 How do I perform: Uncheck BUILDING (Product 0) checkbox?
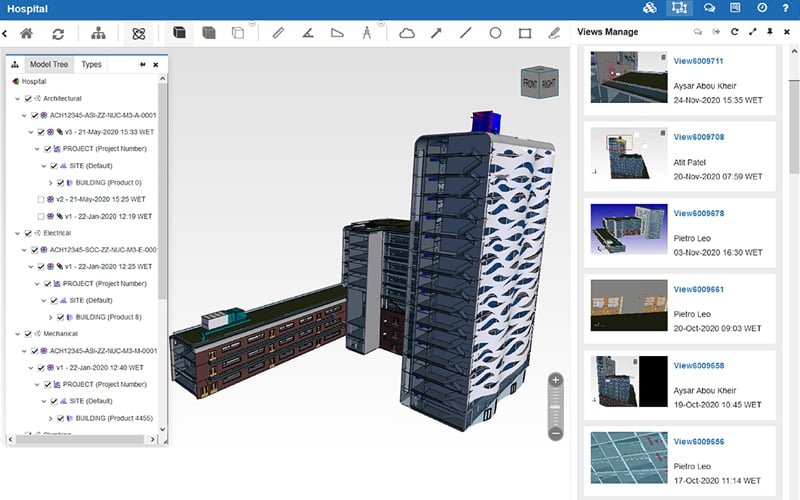click(x=60, y=183)
